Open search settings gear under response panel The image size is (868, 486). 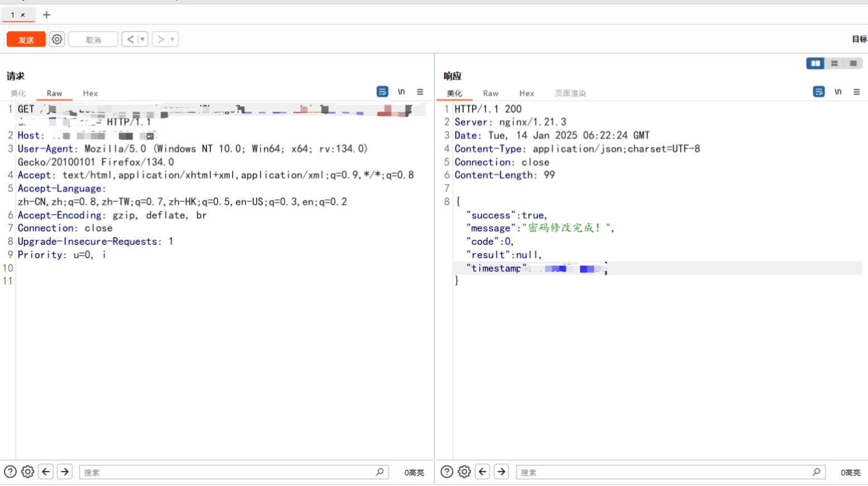465,472
